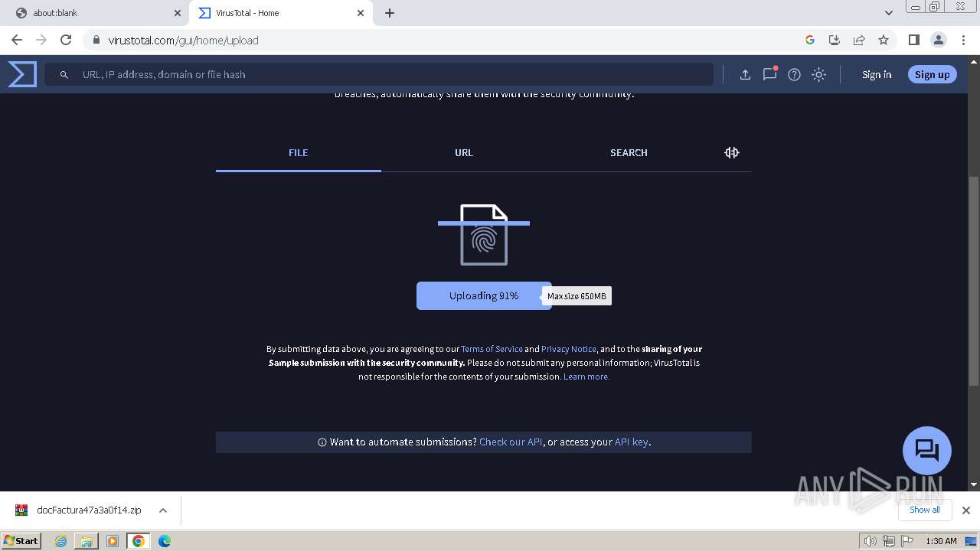Click the share page icon

(859, 40)
